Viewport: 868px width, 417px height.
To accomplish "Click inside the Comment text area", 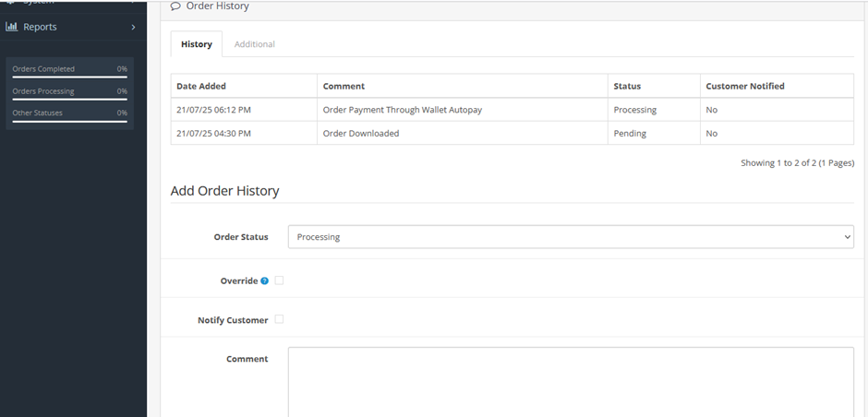I will click(x=570, y=381).
